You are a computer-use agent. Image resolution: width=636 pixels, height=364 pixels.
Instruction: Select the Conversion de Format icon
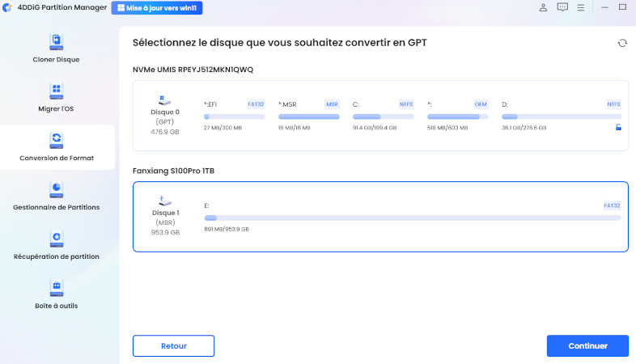point(57,140)
